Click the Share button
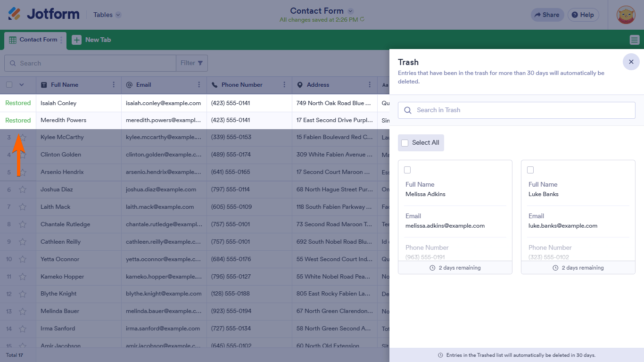644x362 pixels. coord(547,15)
